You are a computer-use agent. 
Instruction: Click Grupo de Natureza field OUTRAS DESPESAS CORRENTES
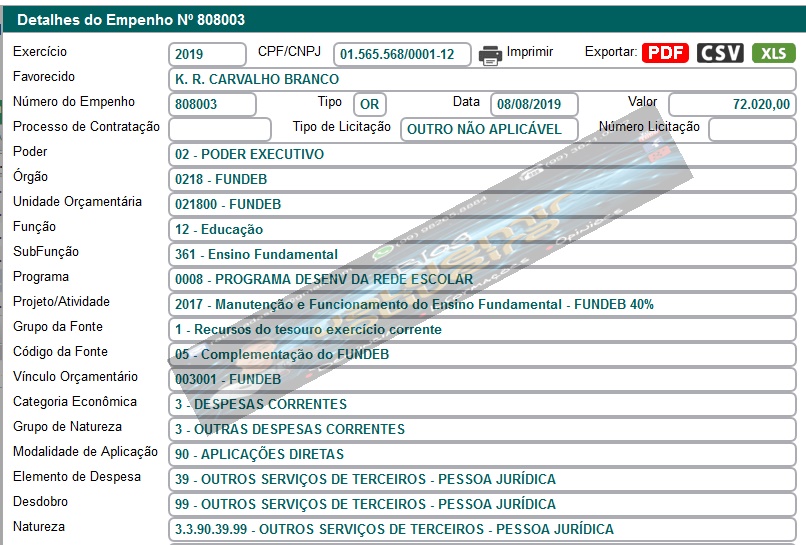coord(482,429)
